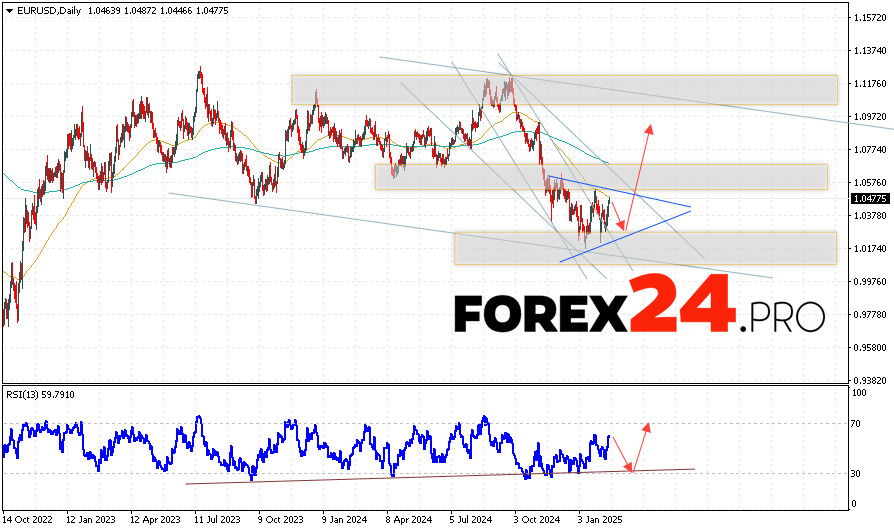
Task: Click the 5 Jul 2024 date label
Action: point(470,520)
